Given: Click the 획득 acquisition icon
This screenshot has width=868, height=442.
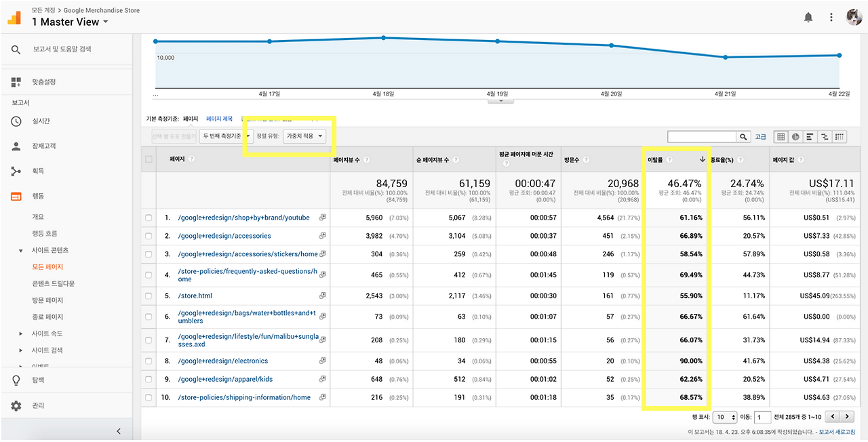Looking at the screenshot, I should click(x=16, y=172).
